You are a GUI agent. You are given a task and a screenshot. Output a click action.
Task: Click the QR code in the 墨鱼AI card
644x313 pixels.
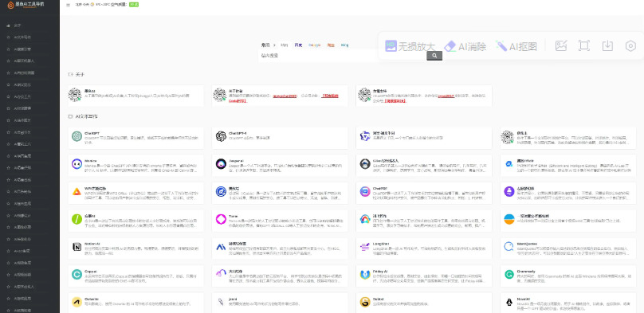click(75, 94)
